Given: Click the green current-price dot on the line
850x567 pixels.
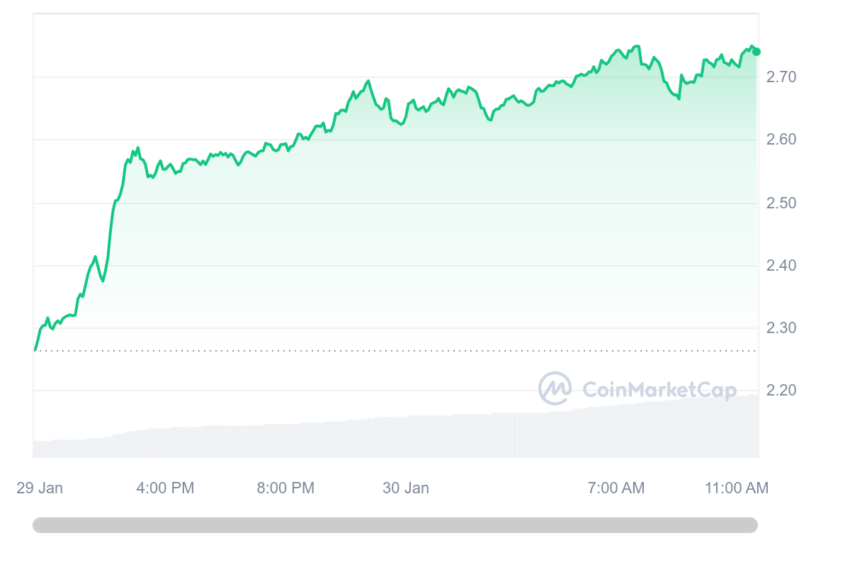Looking at the screenshot, I should click(756, 51).
